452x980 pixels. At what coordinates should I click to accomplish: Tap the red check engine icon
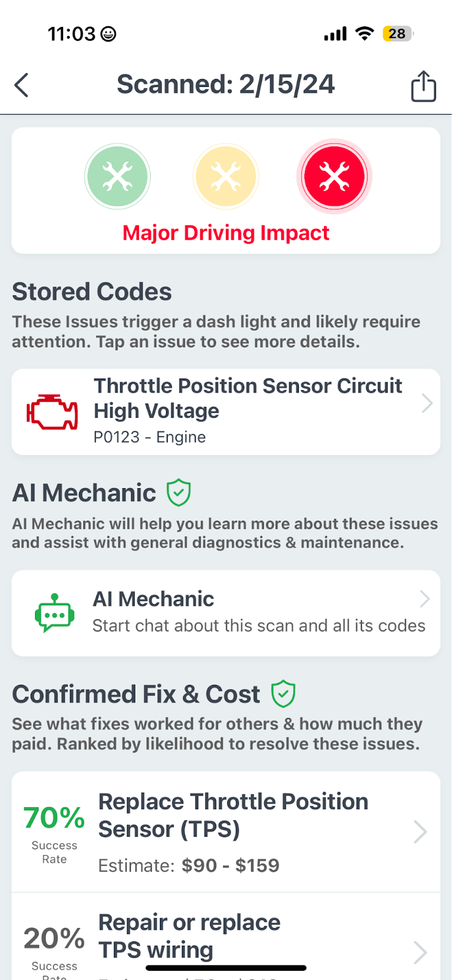pyautogui.click(x=52, y=412)
